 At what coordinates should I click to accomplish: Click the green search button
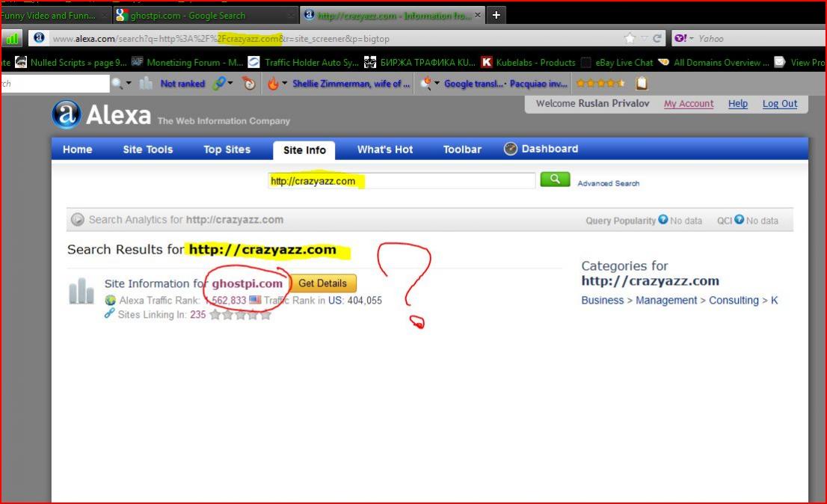555,179
